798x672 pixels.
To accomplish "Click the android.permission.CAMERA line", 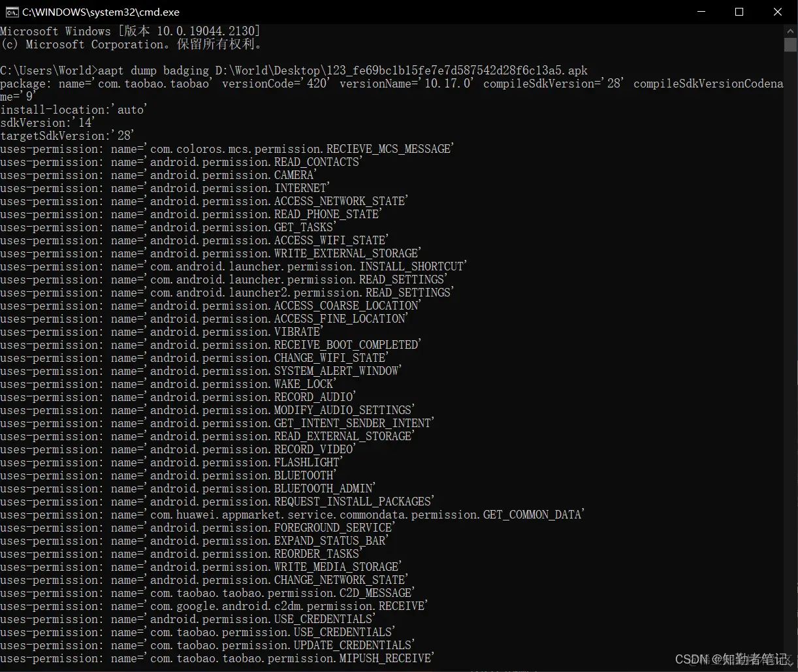I will (x=159, y=175).
